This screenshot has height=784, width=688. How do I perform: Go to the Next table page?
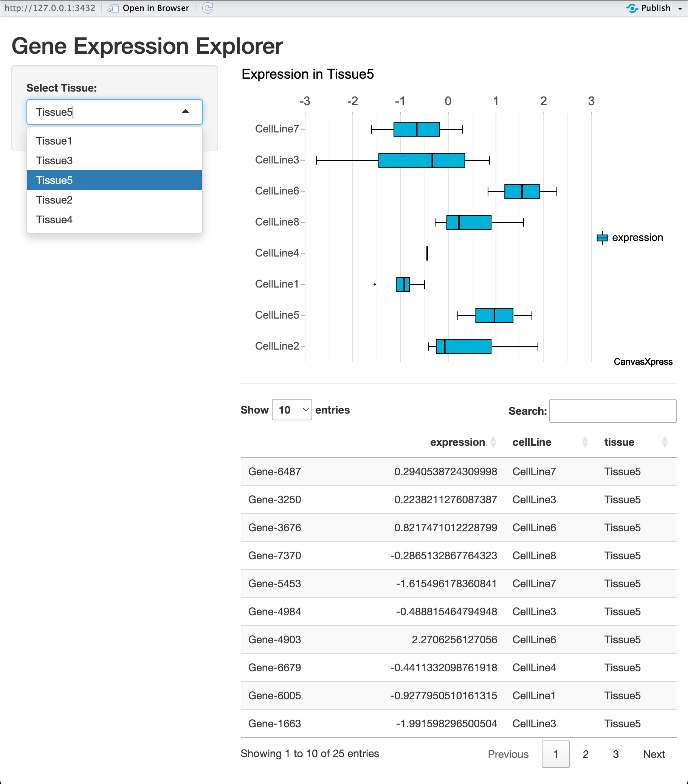click(654, 754)
